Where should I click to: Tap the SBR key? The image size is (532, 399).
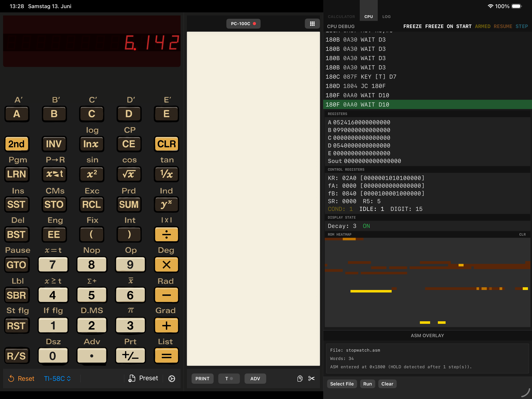coord(17,295)
